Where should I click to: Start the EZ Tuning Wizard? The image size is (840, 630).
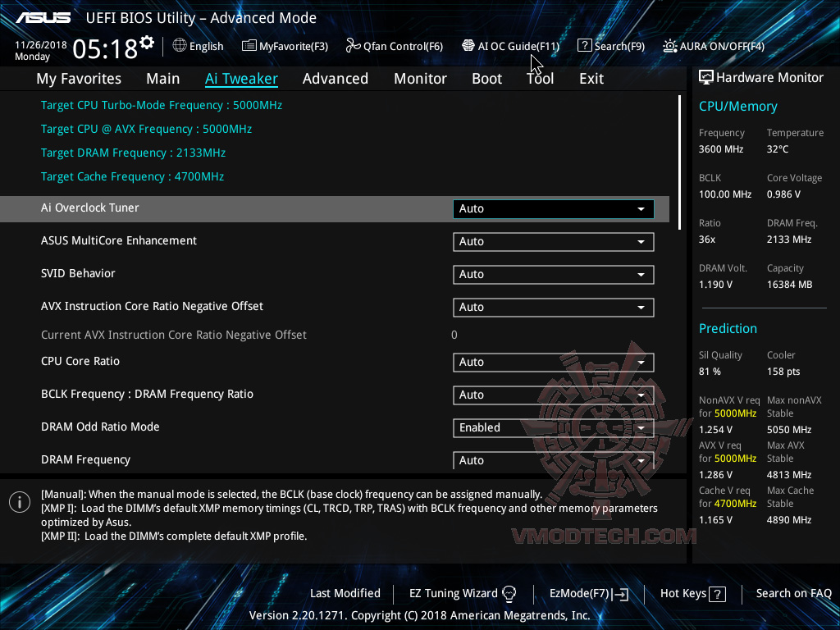click(x=463, y=594)
